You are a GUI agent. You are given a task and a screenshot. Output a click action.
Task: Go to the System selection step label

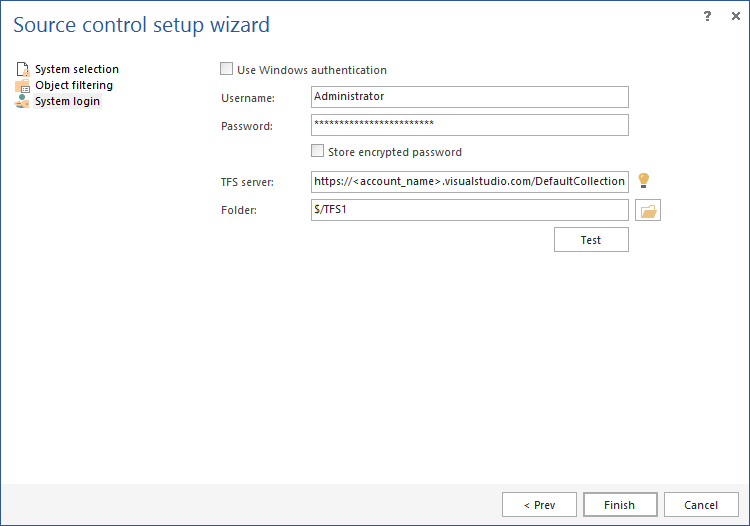click(77, 70)
